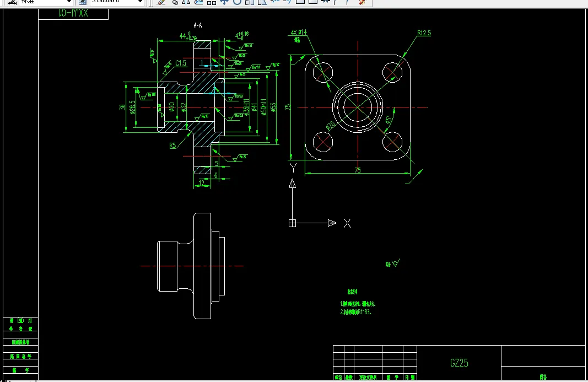Open the Standard text style dropdown
The image size is (588, 382).
[139, 2]
